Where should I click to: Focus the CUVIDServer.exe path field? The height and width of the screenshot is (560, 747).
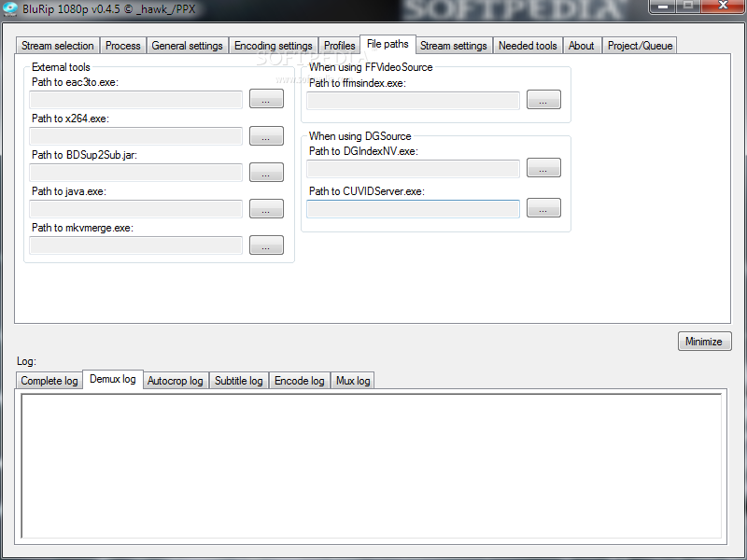[413, 209]
